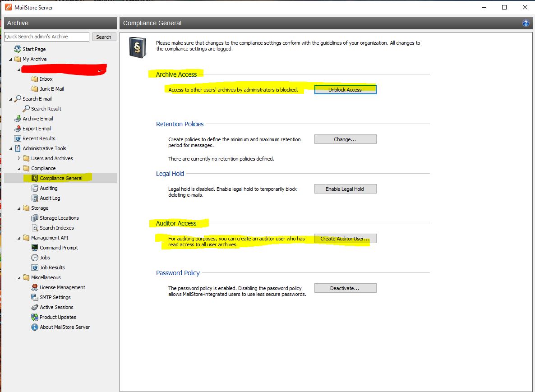Select the Storage Locations icon
This screenshot has width=535, height=392.
point(35,218)
